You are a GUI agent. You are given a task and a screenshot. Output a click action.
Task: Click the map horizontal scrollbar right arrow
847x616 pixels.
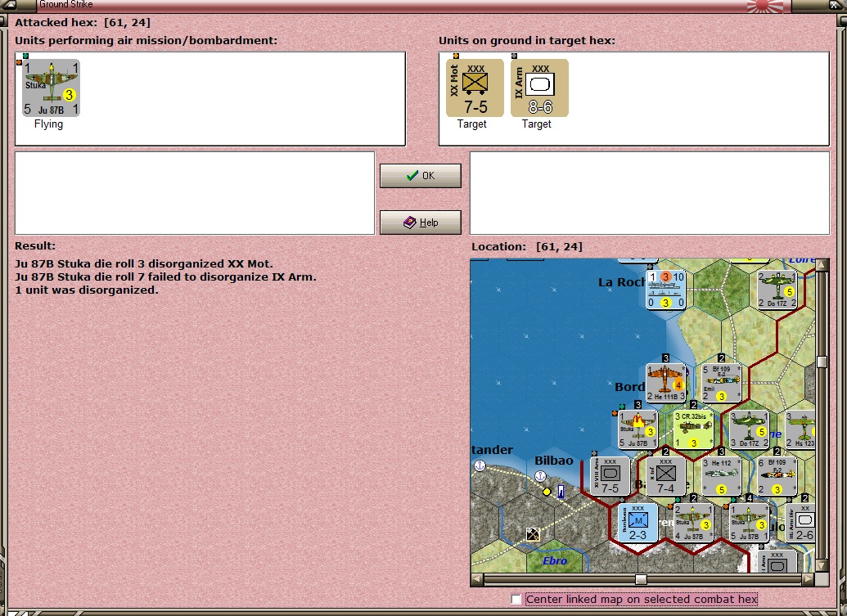click(x=809, y=579)
